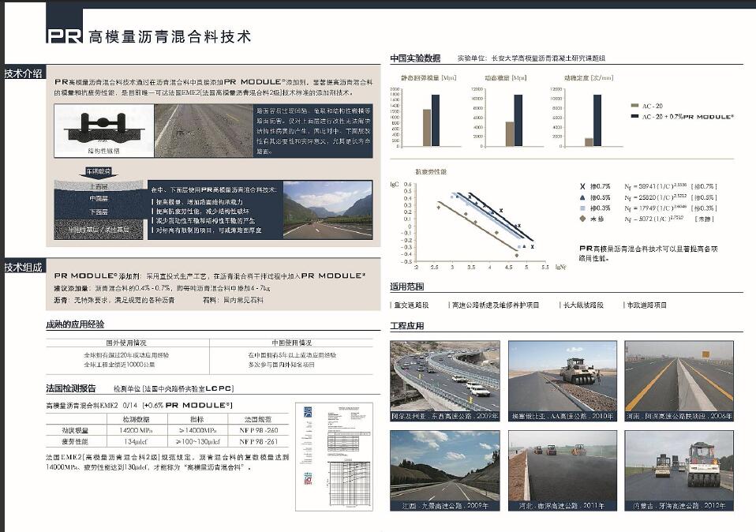Click the page title 高模量沥青混合料技术

170,37
